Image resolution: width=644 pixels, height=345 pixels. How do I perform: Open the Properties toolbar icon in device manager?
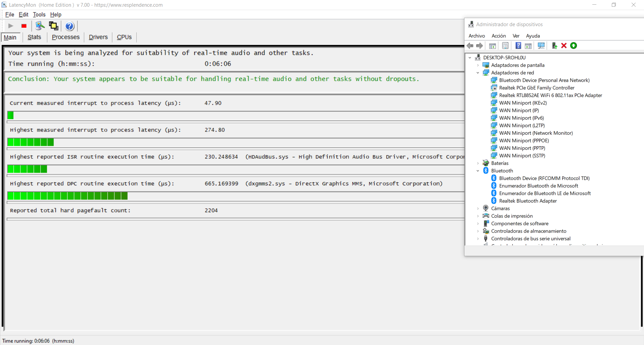click(505, 46)
